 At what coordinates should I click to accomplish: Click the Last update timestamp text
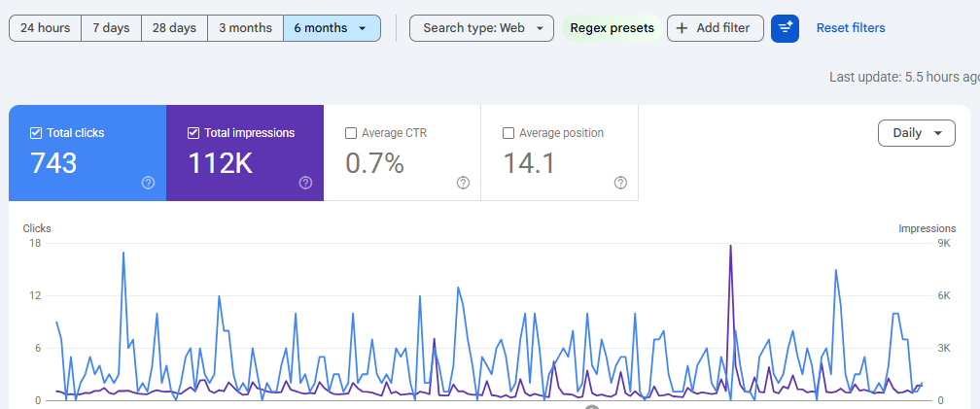pyautogui.click(x=904, y=77)
